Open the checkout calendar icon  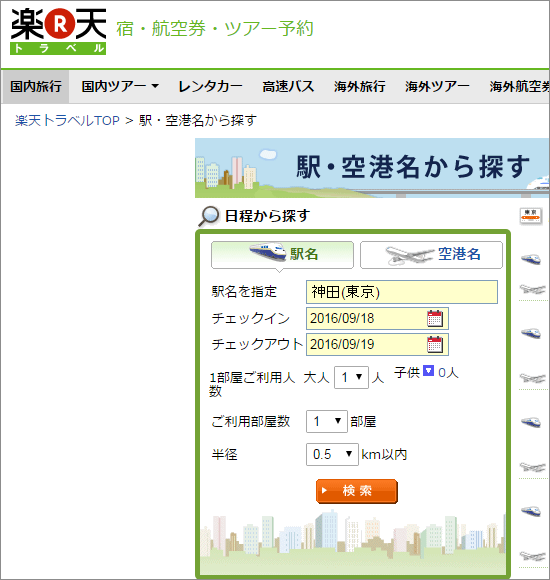coord(435,344)
